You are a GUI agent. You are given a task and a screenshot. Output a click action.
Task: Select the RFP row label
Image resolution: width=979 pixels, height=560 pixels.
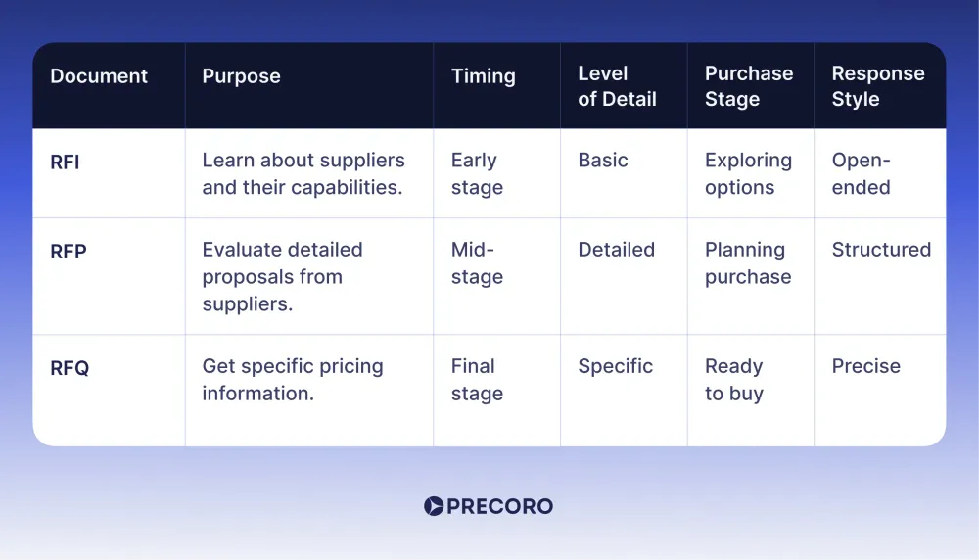(x=69, y=252)
